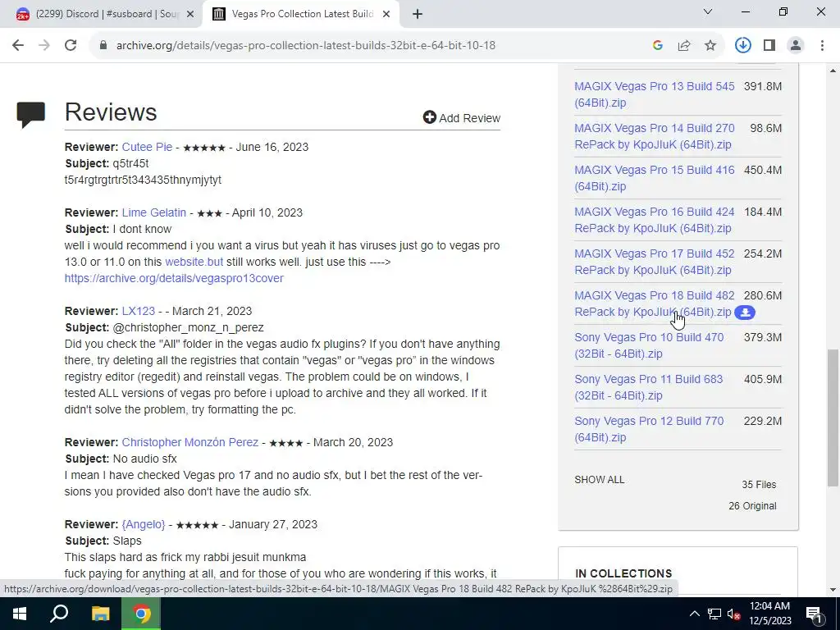Image resolution: width=840 pixels, height=630 pixels.
Task: Download Sony Vegas Pro 12 Build 770 zip
Action: pos(649,428)
